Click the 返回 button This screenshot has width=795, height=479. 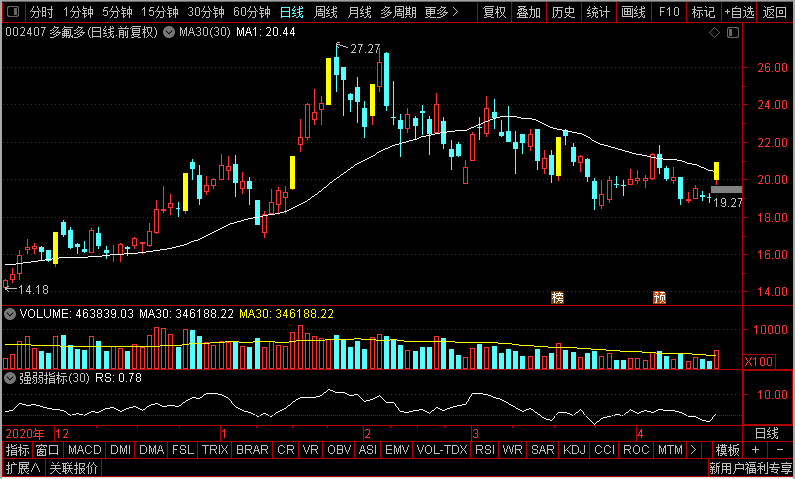(x=775, y=12)
